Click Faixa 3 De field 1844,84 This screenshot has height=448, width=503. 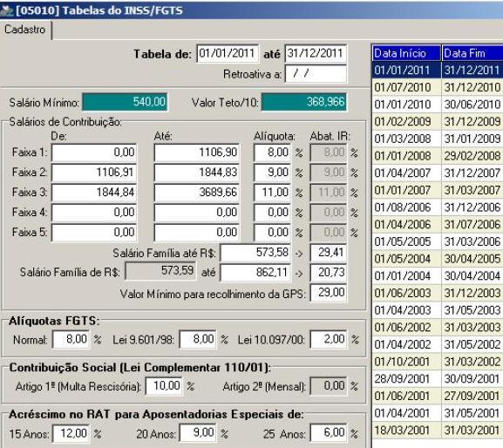pos(94,193)
